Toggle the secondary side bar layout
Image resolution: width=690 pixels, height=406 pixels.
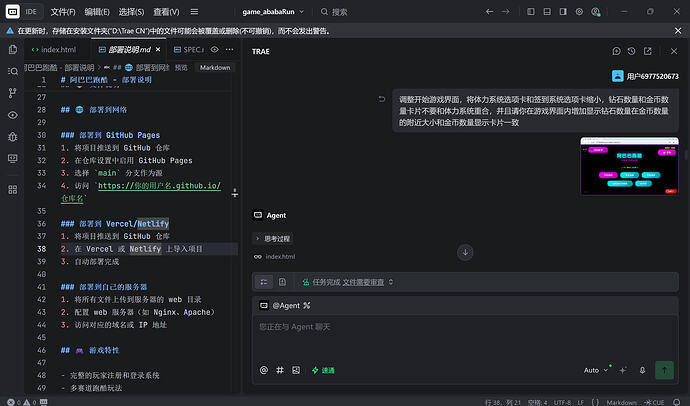pos(563,12)
